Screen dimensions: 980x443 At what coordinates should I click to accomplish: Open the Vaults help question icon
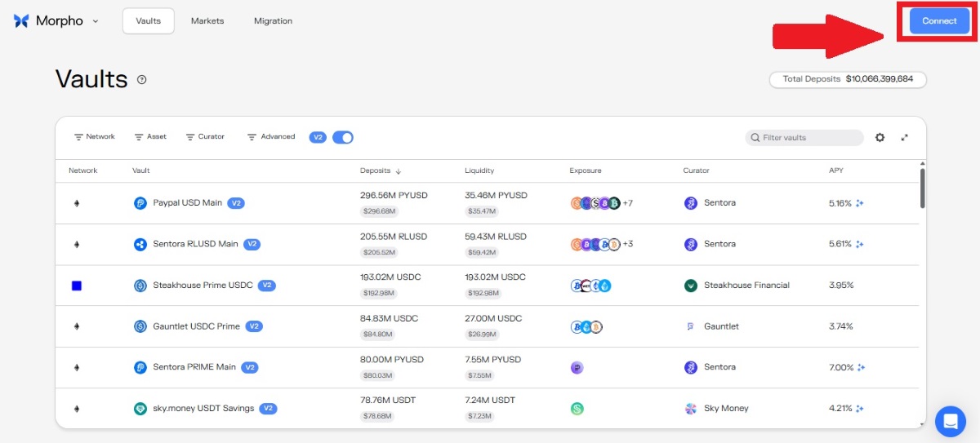[142, 80]
